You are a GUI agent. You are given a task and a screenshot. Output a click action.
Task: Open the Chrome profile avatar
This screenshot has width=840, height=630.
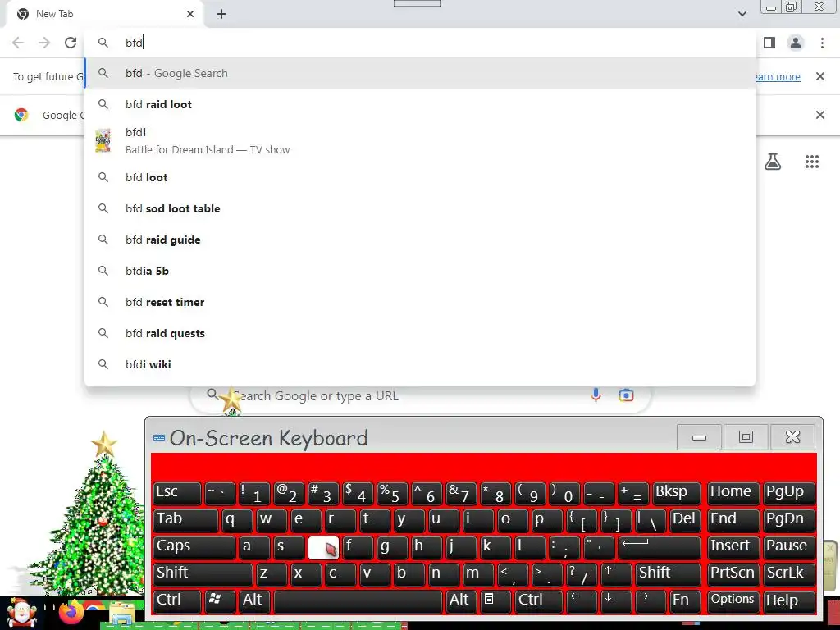(796, 43)
